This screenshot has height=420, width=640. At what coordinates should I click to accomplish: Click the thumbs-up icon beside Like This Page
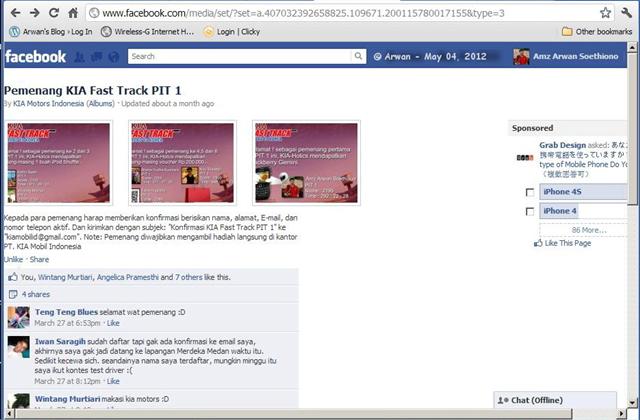click(x=538, y=243)
